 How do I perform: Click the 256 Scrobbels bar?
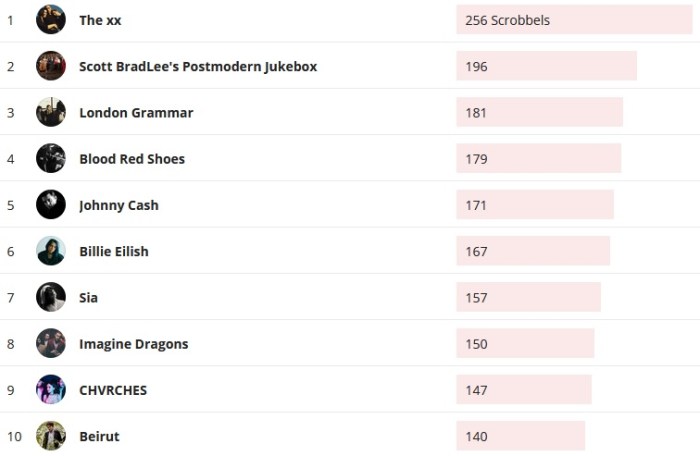click(574, 20)
